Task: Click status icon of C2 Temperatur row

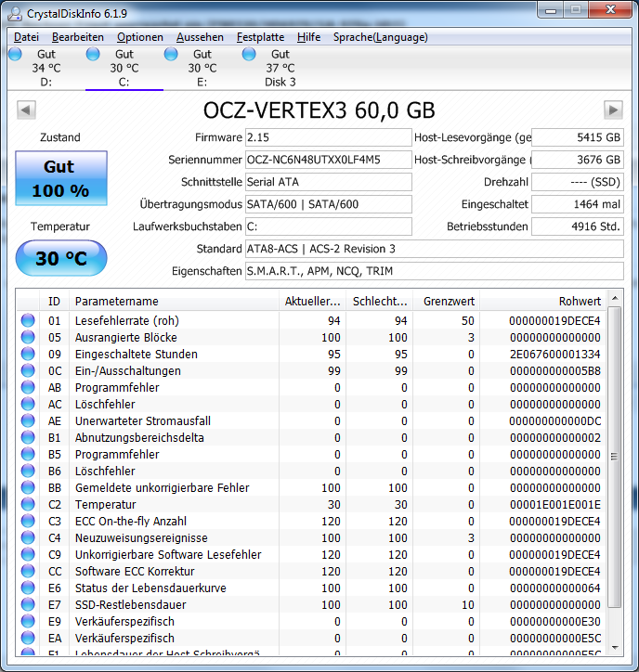Action: tap(28, 504)
